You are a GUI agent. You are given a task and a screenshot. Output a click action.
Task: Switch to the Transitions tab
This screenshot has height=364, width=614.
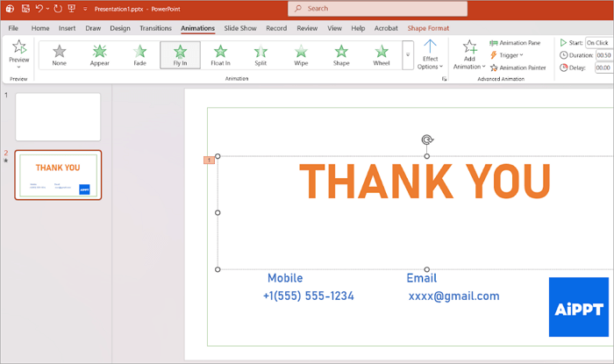pyautogui.click(x=155, y=28)
